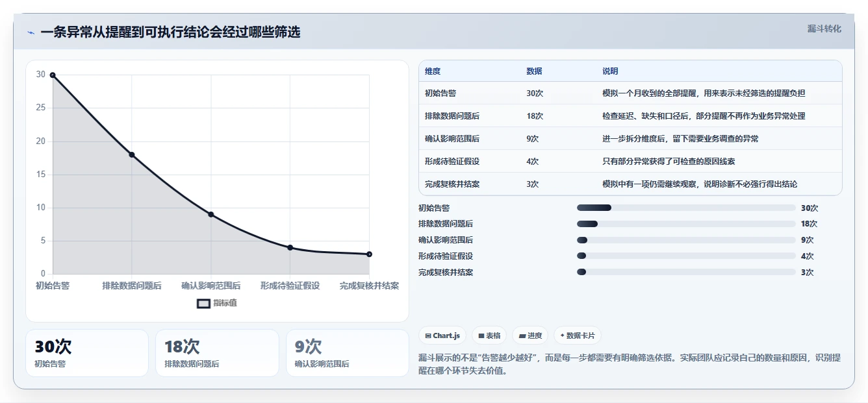Click the chart point at 排除数据问题后

[x=132, y=154]
